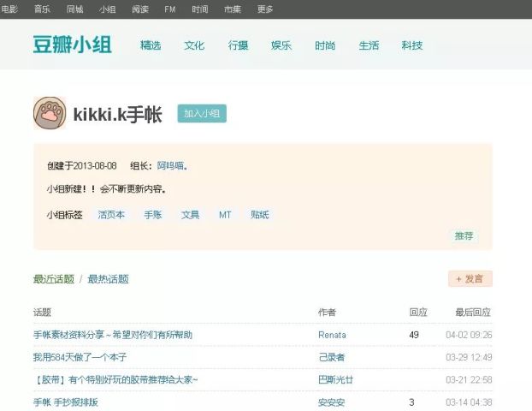532x411 pixels.
Task: Open topic 我用584天做了一个本子
Action: (x=80, y=357)
